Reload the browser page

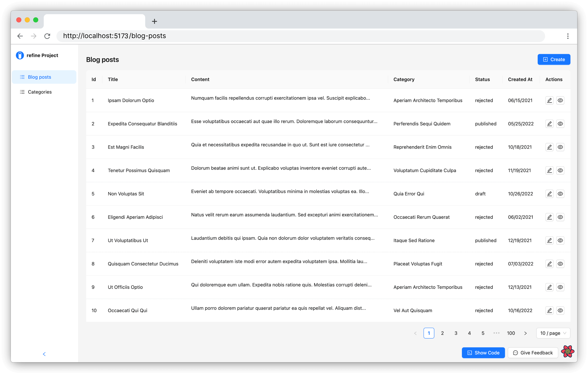click(x=47, y=36)
